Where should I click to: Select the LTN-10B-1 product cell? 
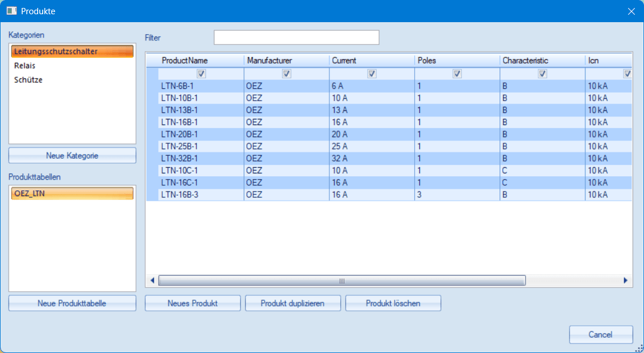pos(201,98)
